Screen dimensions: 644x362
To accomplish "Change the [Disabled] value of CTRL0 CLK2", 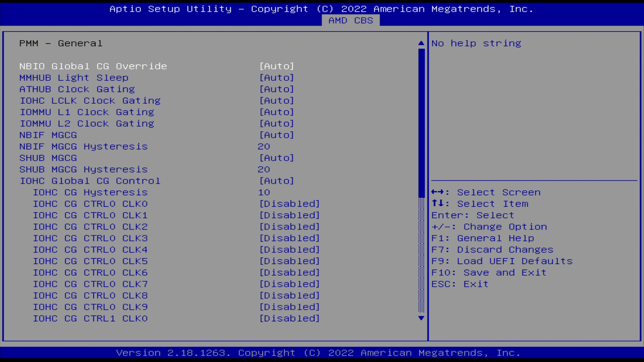I will [289, 227].
